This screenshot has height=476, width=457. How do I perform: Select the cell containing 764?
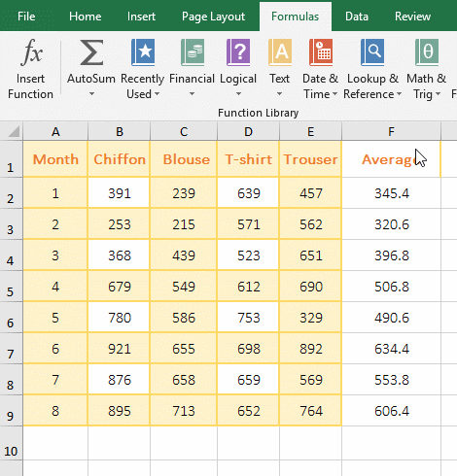(310, 411)
